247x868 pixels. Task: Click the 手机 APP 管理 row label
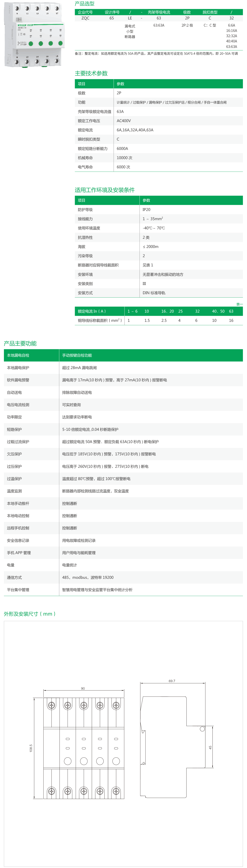19,553
